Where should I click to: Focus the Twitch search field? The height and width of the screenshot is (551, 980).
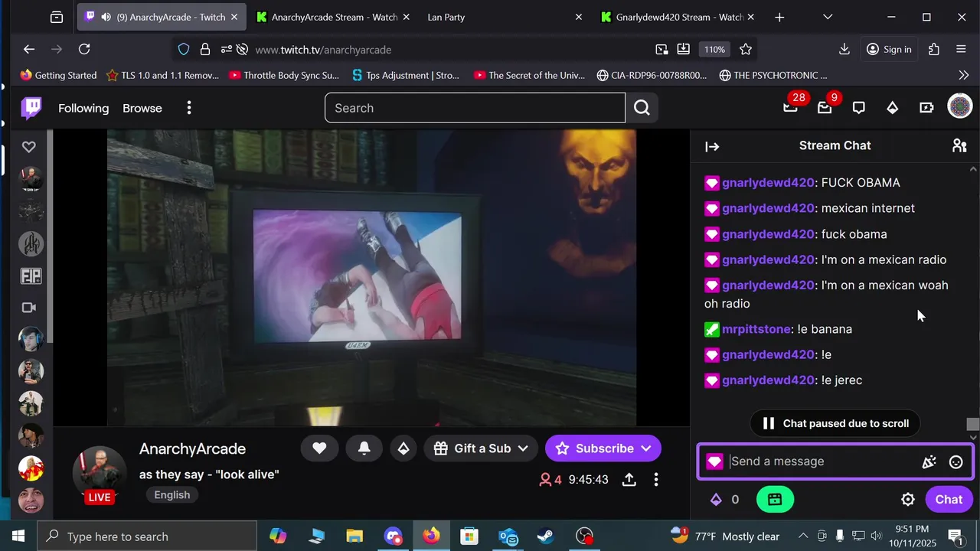tap(475, 108)
